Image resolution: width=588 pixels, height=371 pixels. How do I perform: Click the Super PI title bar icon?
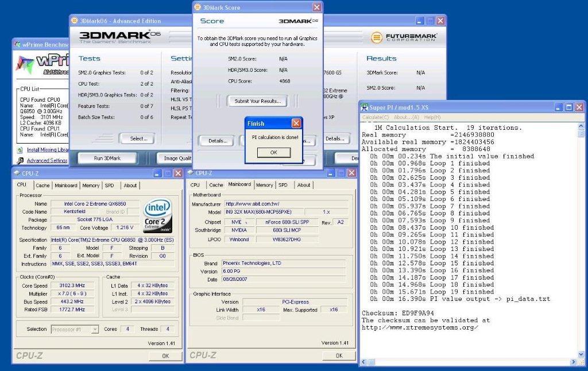tap(364, 107)
